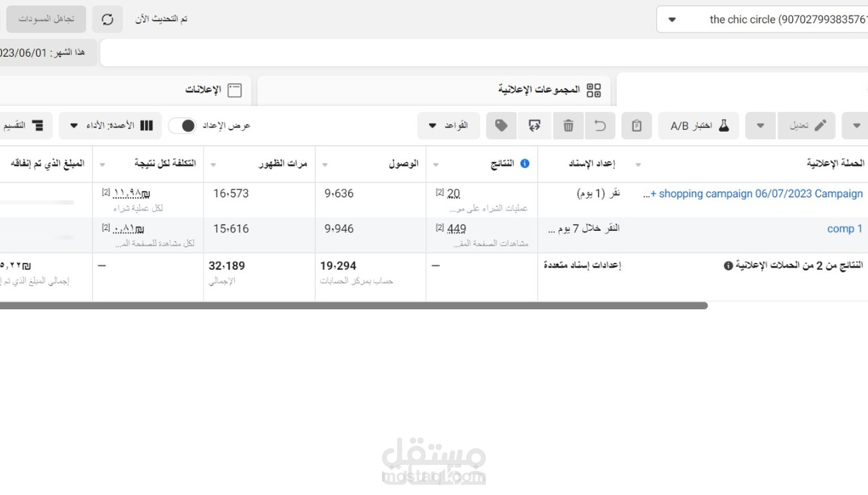Click إعدادات إسناد متعددة text
The image size is (868, 495).
point(582,265)
